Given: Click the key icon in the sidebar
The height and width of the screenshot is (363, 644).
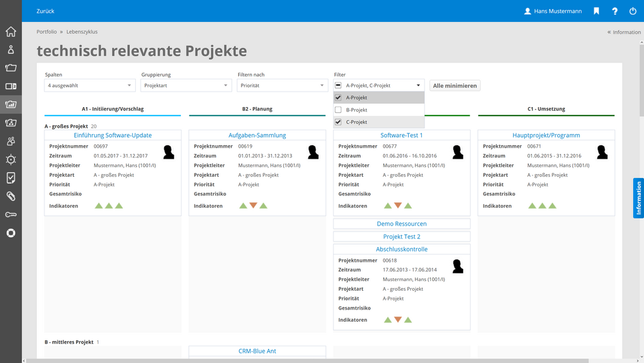Looking at the screenshot, I should [10, 215].
